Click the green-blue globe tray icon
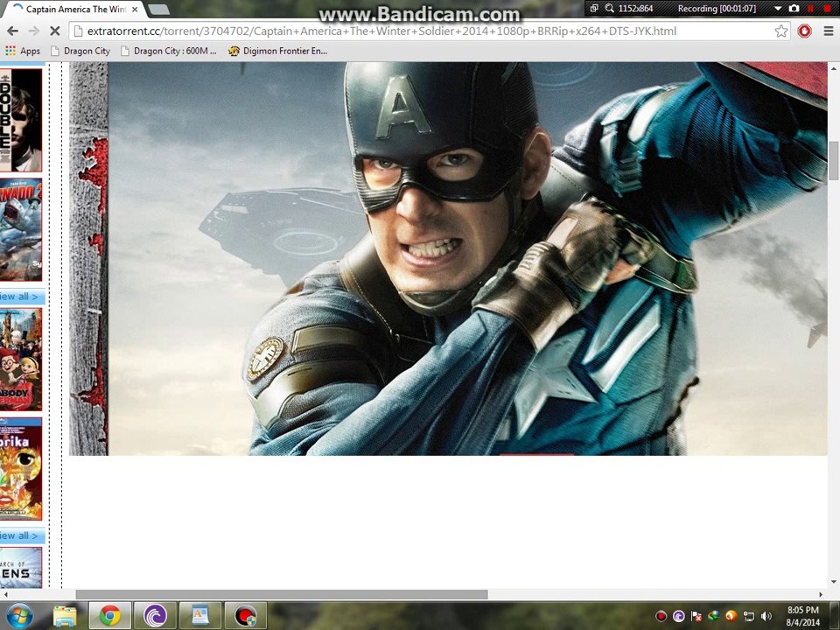 714,616
